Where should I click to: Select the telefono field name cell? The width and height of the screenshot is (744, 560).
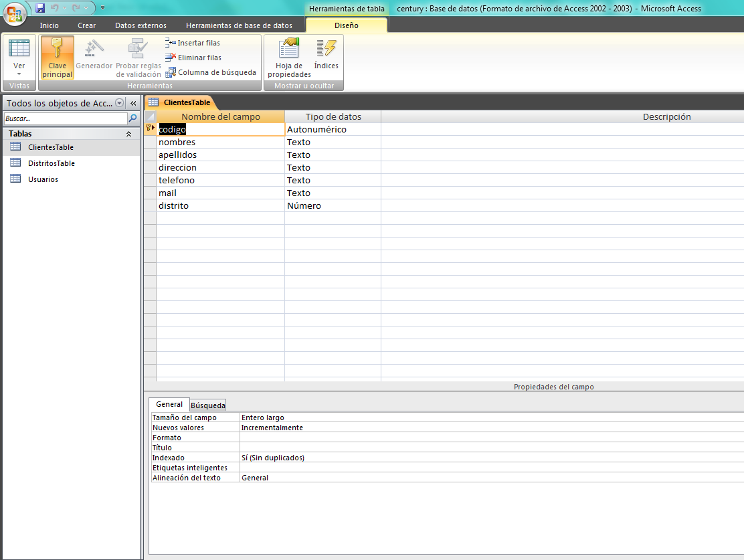221,181
